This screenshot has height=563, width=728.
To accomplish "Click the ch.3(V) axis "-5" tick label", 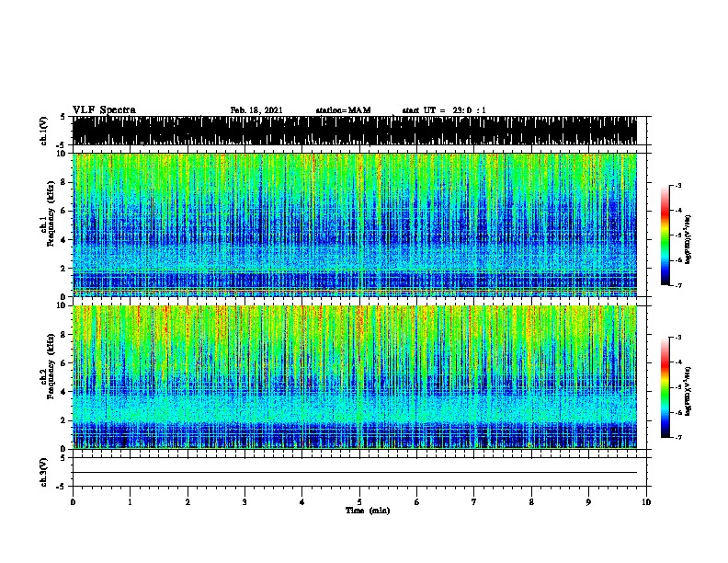I will (x=62, y=487).
